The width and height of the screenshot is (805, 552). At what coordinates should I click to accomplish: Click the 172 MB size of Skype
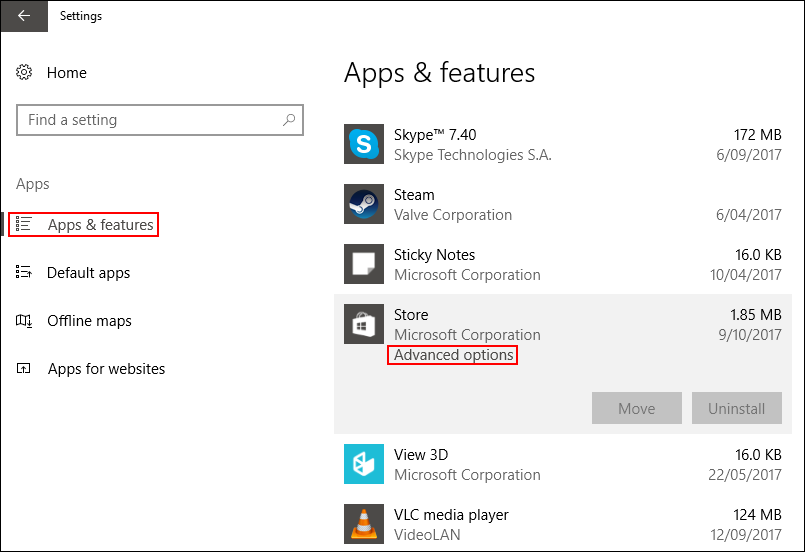(757, 135)
